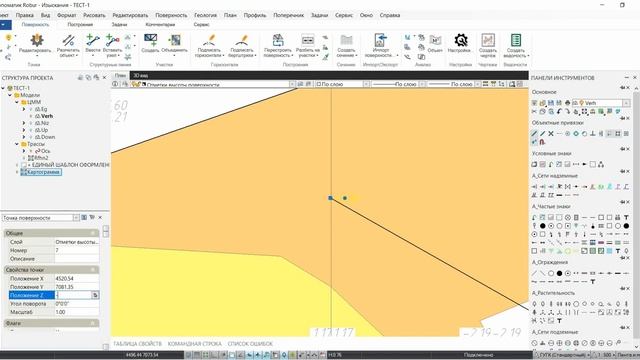This screenshot has height=360, width=640.
Task: Click the Импорт поверхности icon
Action: [x=380, y=40]
